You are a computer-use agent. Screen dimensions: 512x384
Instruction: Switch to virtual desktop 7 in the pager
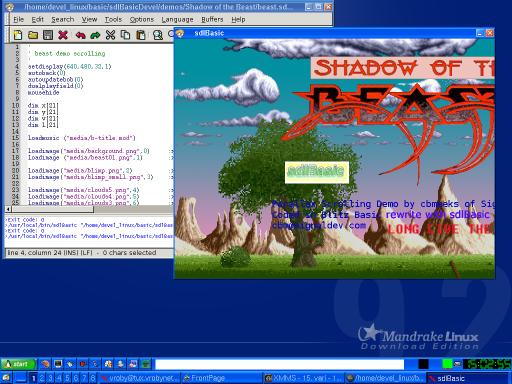tap(84, 378)
